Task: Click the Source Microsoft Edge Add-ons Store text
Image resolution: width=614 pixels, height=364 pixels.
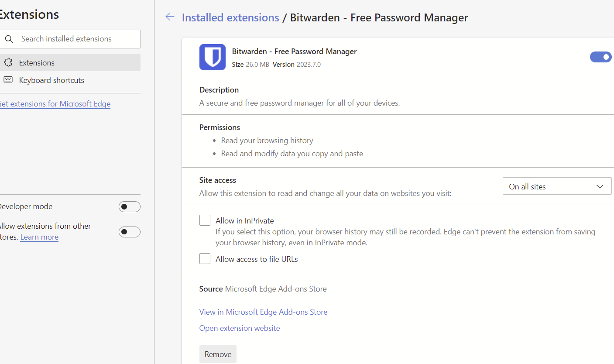Action: pyautogui.click(x=263, y=289)
